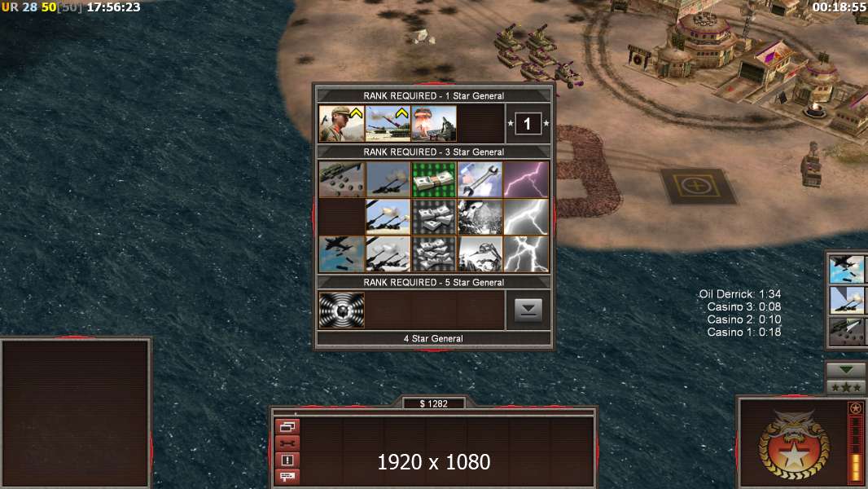The height and width of the screenshot is (489, 868).
Task: Select the Cluster Mines promotion icon
Action: 341,179
